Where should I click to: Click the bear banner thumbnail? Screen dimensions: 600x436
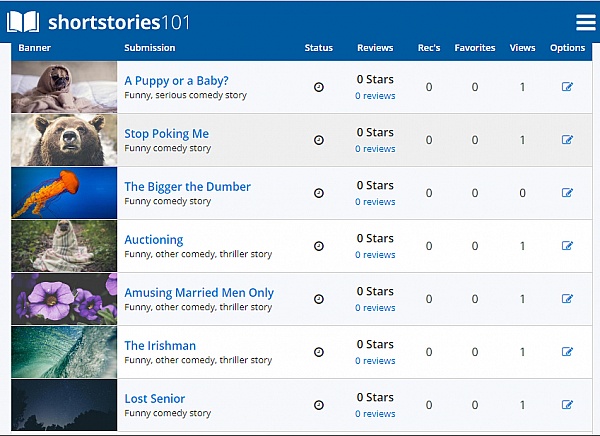(x=64, y=140)
